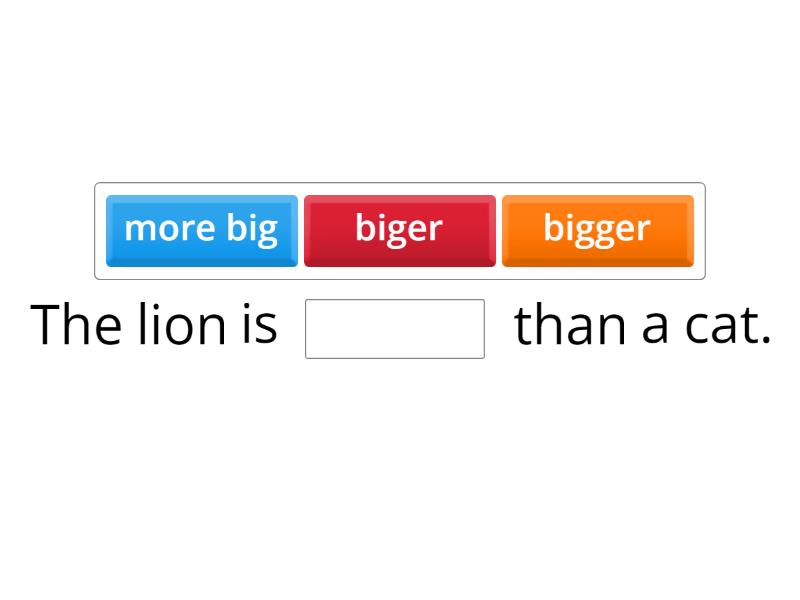The height and width of the screenshot is (600, 800).
Task: Tap the misspelled 'biger' option
Action: point(399,230)
